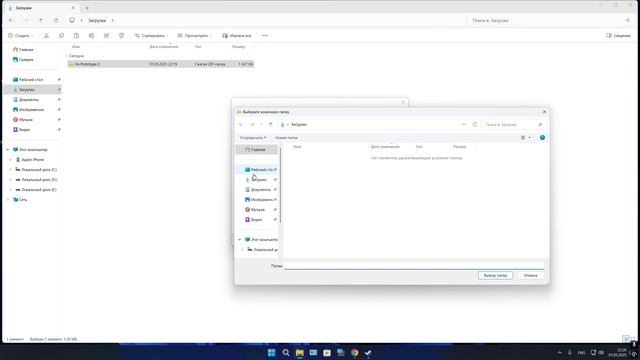Select the ZIP file row in Загрузки
This screenshot has width=640, height=360.
pyautogui.click(x=160, y=64)
